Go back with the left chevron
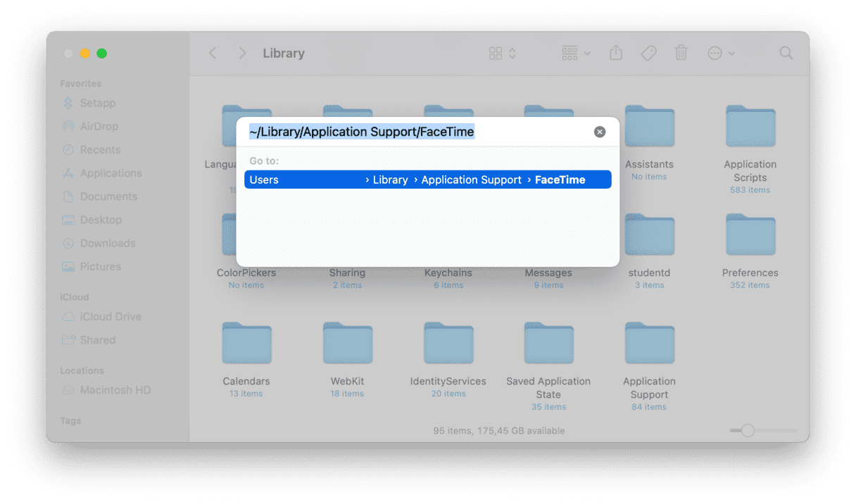The height and width of the screenshot is (504, 856). (213, 53)
